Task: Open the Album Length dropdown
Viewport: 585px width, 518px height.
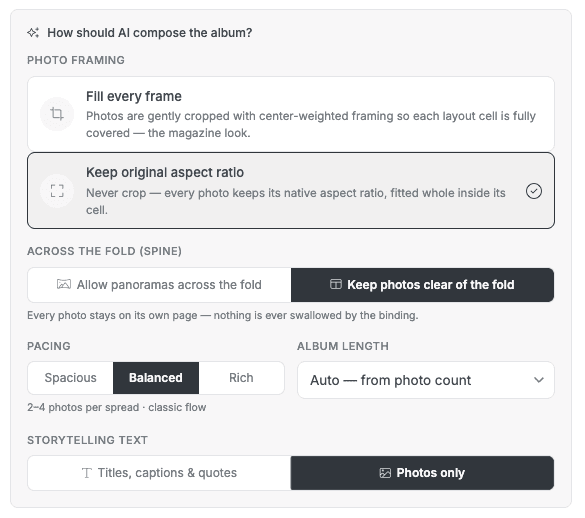Action: (x=426, y=380)
